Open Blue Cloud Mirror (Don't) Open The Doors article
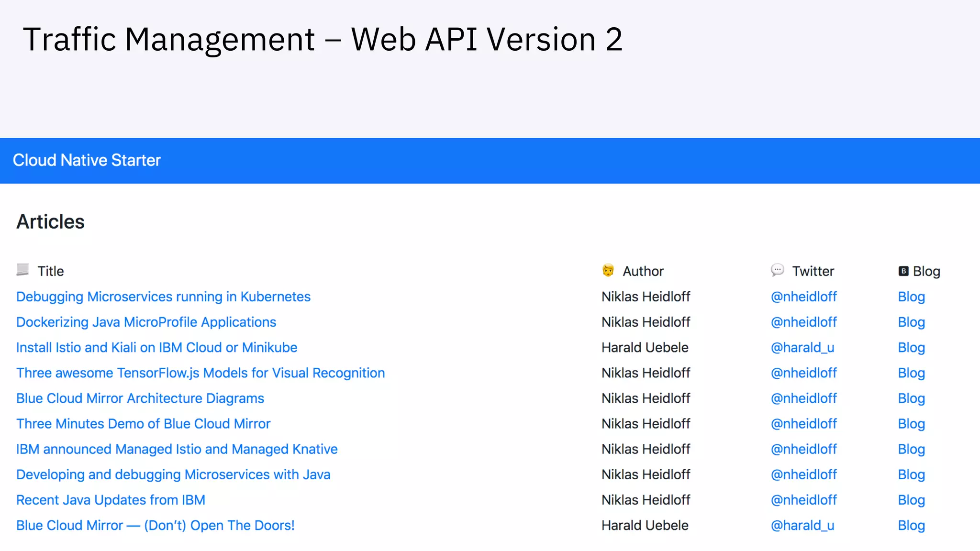This screenshot has width=980, height=551. tap(155, 525)
